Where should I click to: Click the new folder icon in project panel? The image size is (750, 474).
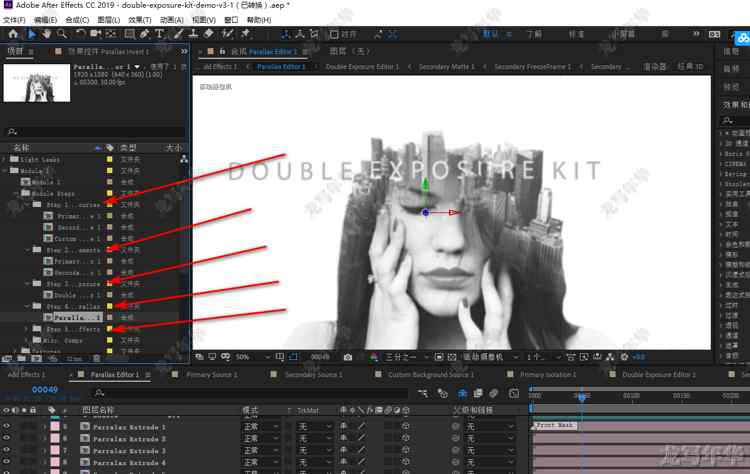point(22,358)
